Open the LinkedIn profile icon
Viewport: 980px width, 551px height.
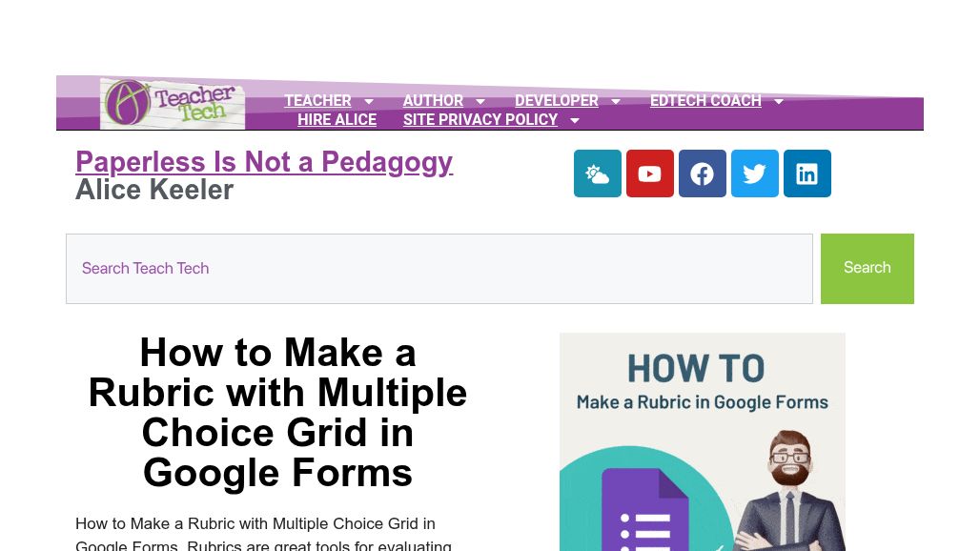[806, 173]
